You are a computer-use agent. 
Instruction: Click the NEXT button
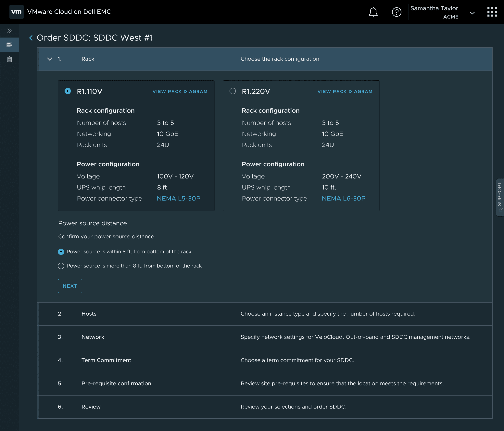coord(70,286)
